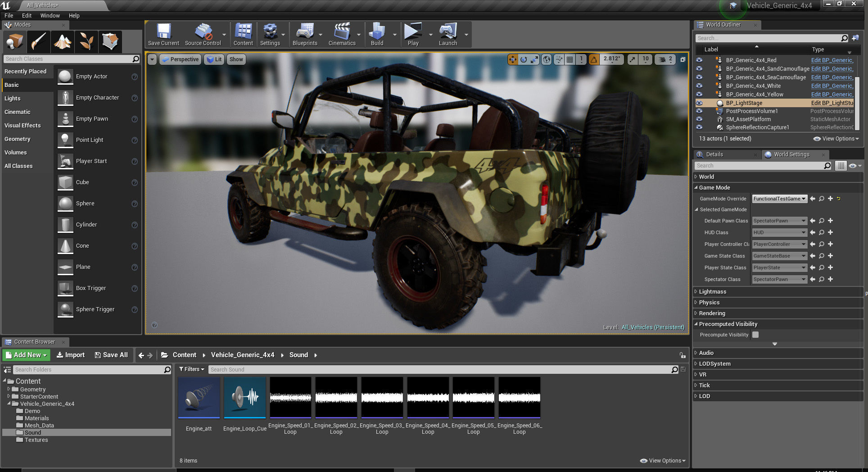Open Source Control toolbar button

203,35
